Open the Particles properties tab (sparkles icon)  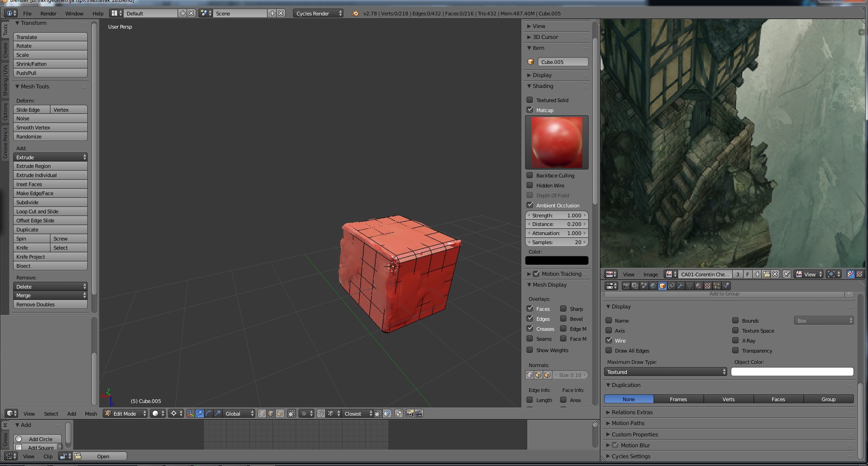[717, 286]
